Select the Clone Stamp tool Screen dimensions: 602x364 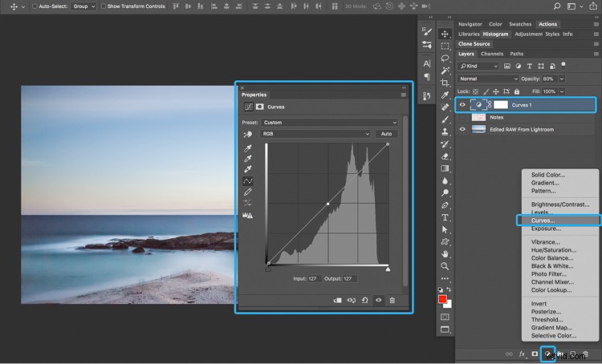pyautogui.click(x=445, y=132)
